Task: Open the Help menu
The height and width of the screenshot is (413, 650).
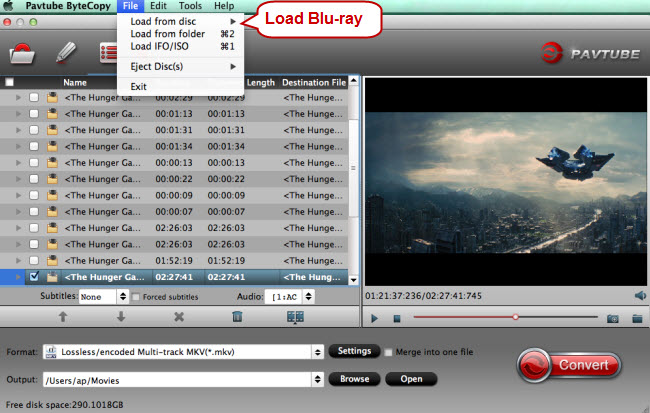Action: coord(224,6)
